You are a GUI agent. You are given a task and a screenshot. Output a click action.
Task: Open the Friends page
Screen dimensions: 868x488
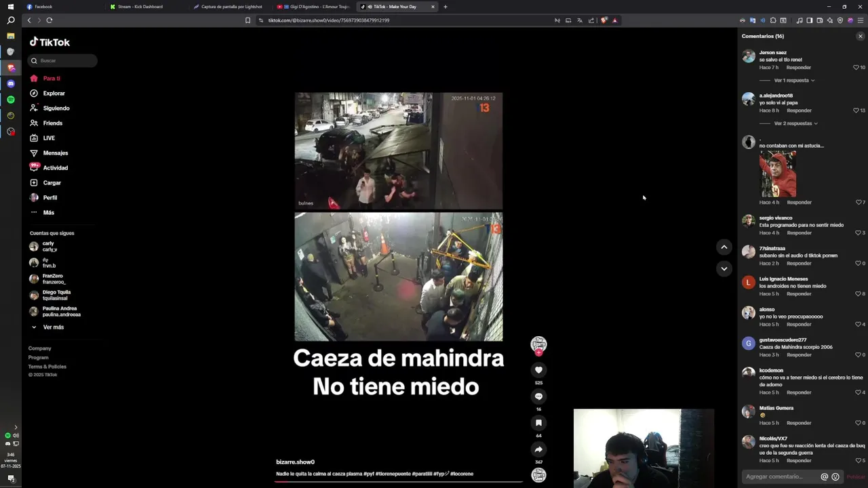[x=46, y=123]
